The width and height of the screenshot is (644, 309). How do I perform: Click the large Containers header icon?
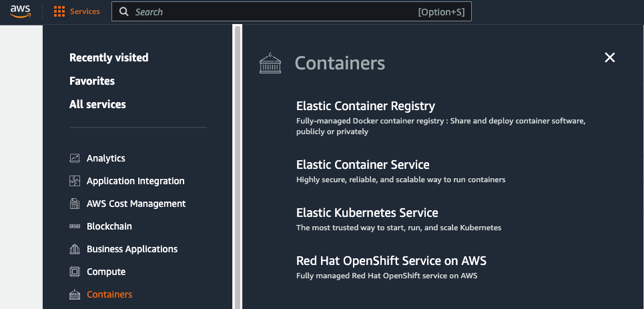coord(270,63)
